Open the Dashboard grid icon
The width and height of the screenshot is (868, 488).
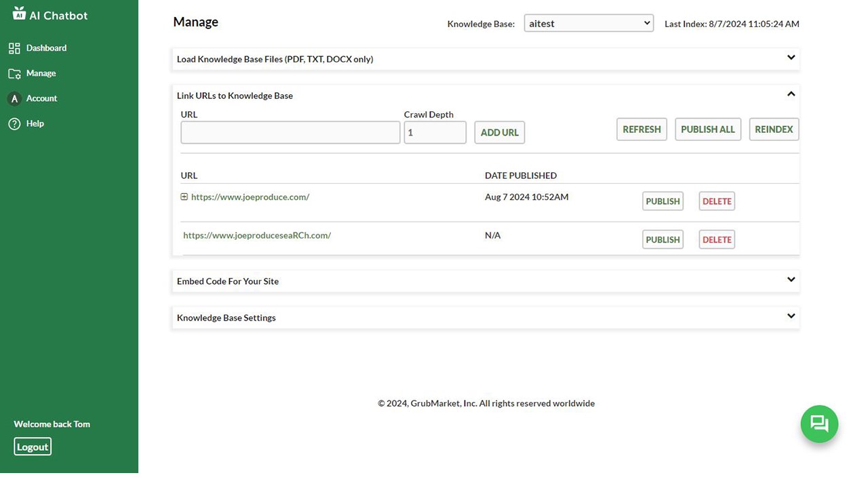pos(14,48)
